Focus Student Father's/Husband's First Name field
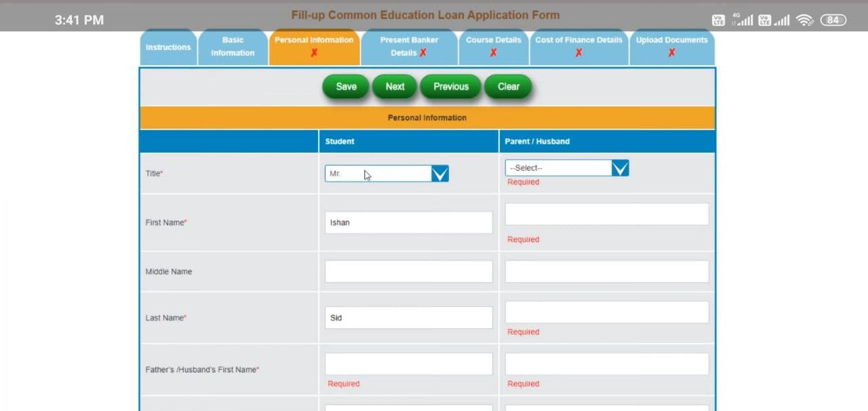The width and height of the screenshot is (868, 411). coord(409,364)
